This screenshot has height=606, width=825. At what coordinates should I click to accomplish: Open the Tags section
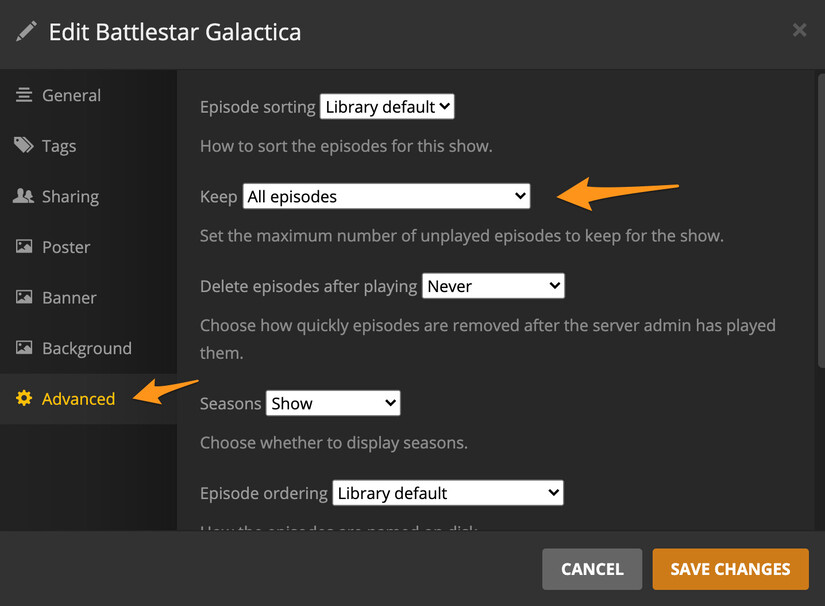[x=59, y=146]
